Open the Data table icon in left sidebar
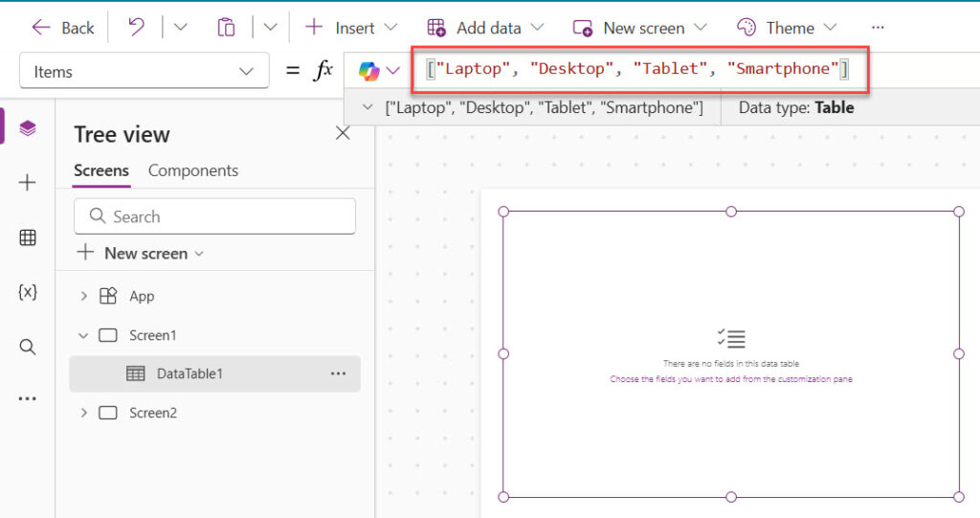 point(27,238)
